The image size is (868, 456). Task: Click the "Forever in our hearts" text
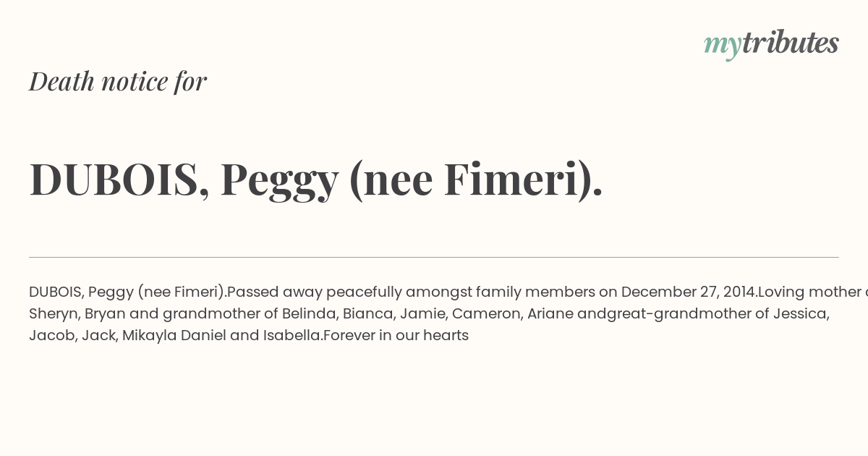pyautogui.click(x=396, y=335)
